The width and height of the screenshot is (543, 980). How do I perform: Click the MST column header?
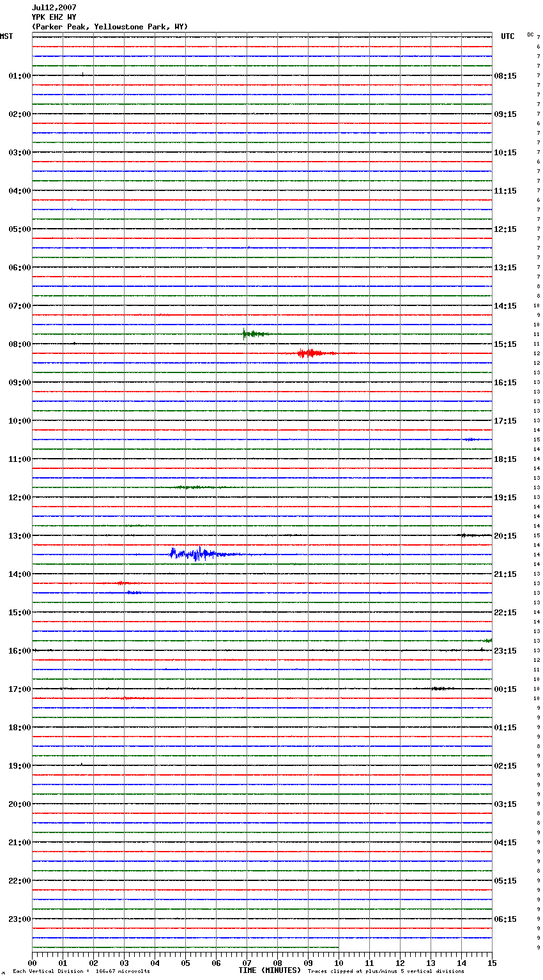[6, 36]
